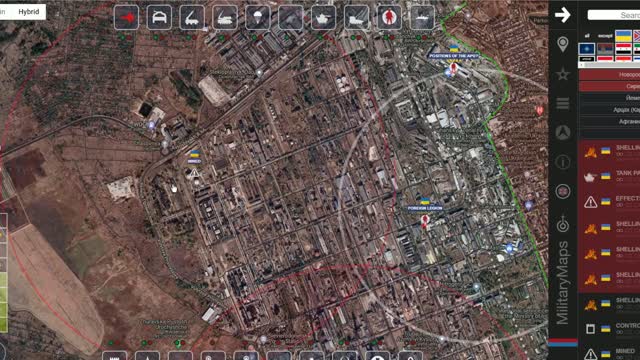Image resolution: width=640 pixels, height=360 pixels.
Task: Click the MINED map label
Action: pos(194,161)
